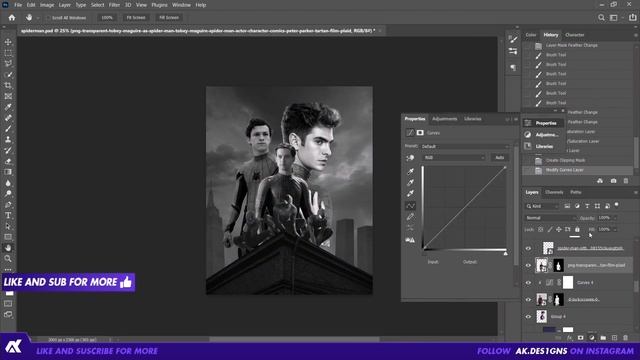Viewport: 640px width, 360px height.
Task: Select the Eyedropper tool in the left toolbar
Action: [8, 107]
